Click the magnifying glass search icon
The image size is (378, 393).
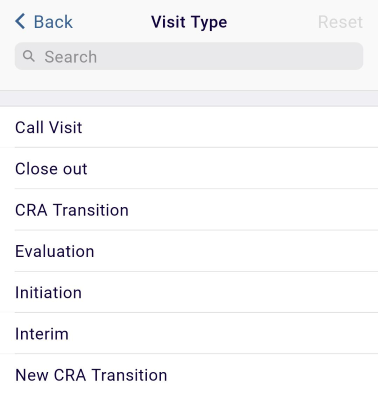(x=29, y=56)
